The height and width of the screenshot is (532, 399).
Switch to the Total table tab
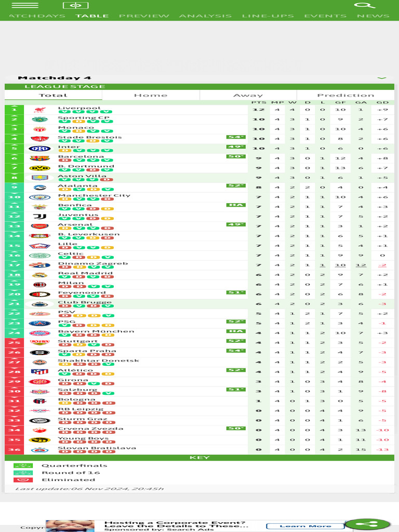tap(54, 96)
